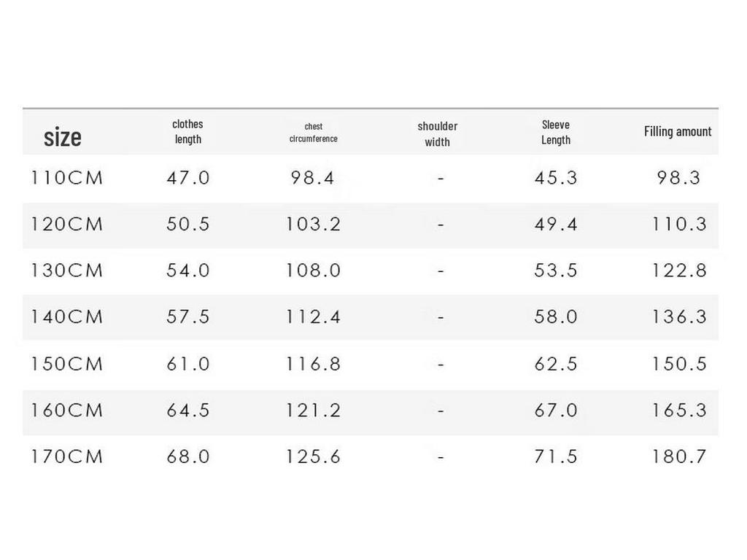This screenshot has width=747, height=560.
Task: Click the Sleeve Length header
Action: 556,133
